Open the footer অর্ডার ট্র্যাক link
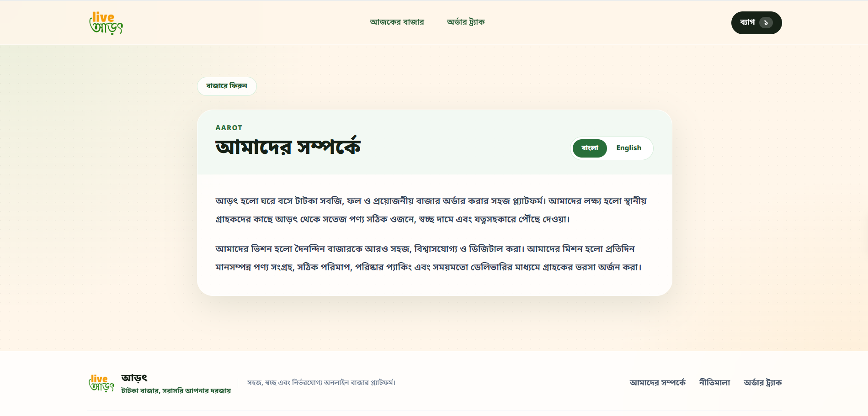868x416 pixels. (x=762, y=383)
